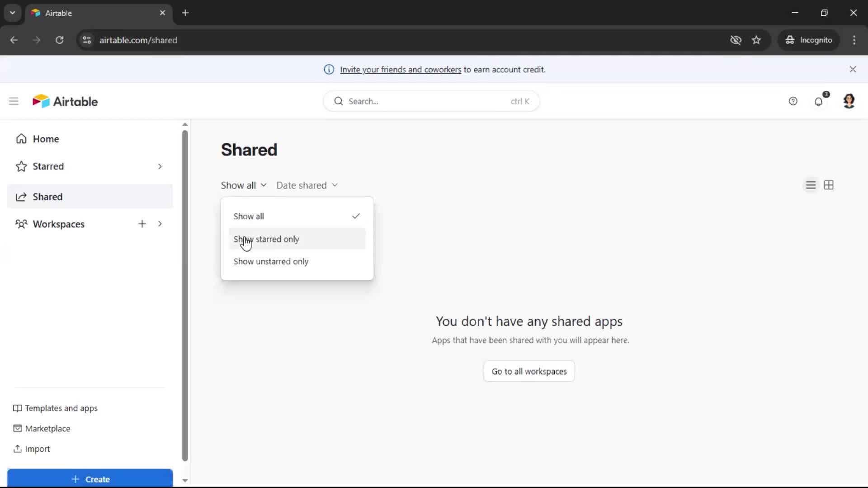868x488 pixels.
Task: Dismiss the invite banner
Action: [x=853, y=69]
